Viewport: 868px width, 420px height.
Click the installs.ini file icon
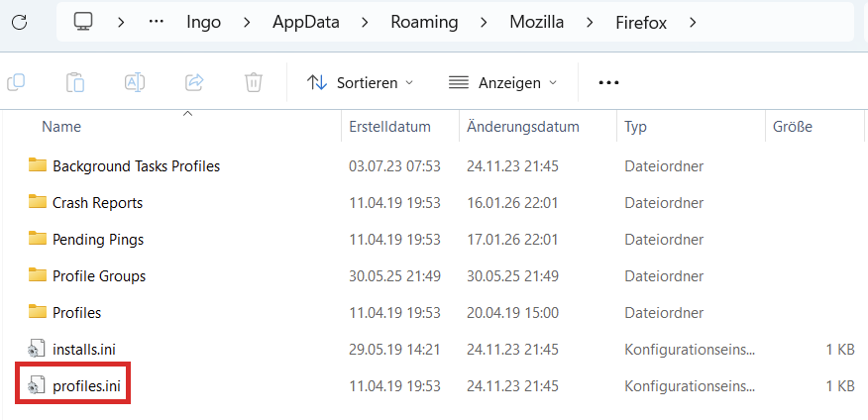click(x=38, y=349)
